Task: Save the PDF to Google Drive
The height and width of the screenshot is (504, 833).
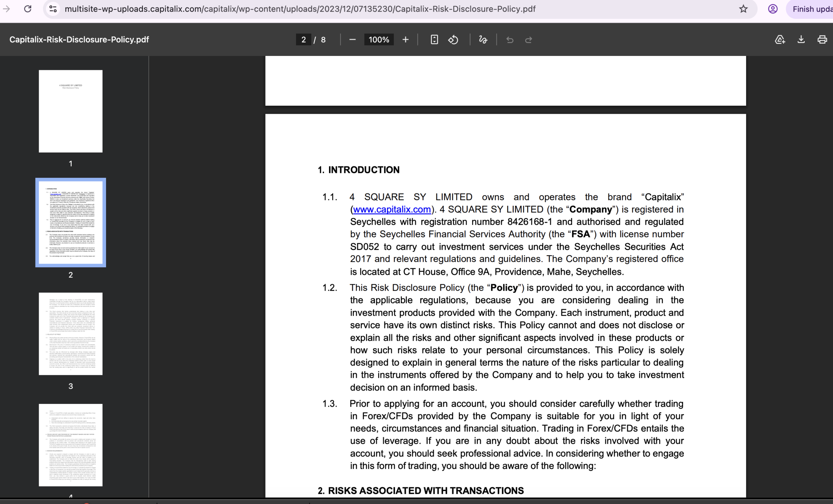Action: (780, 40)
